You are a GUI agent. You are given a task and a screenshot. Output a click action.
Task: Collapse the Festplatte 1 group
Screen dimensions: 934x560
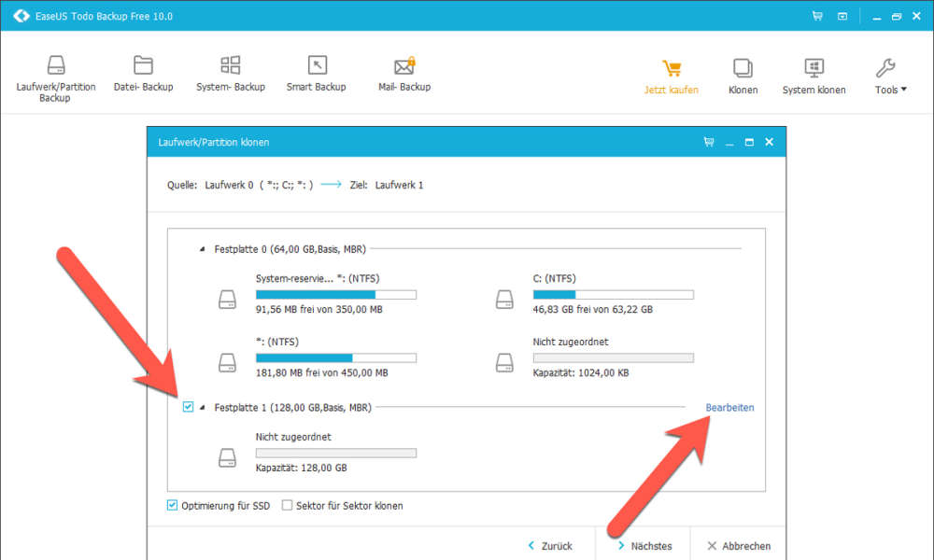pos(202,408)
